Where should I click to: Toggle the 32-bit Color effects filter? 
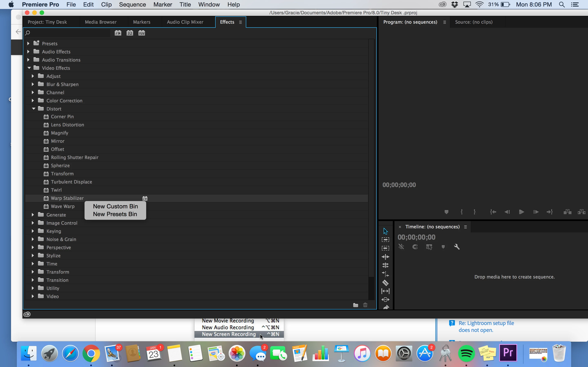pyautogui.click(x=130, y=33)
